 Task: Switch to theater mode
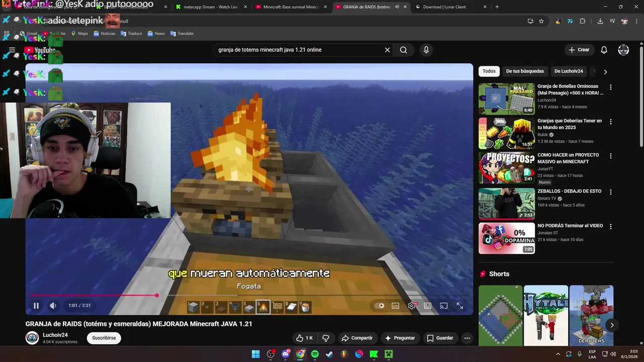tap(428, 306)
